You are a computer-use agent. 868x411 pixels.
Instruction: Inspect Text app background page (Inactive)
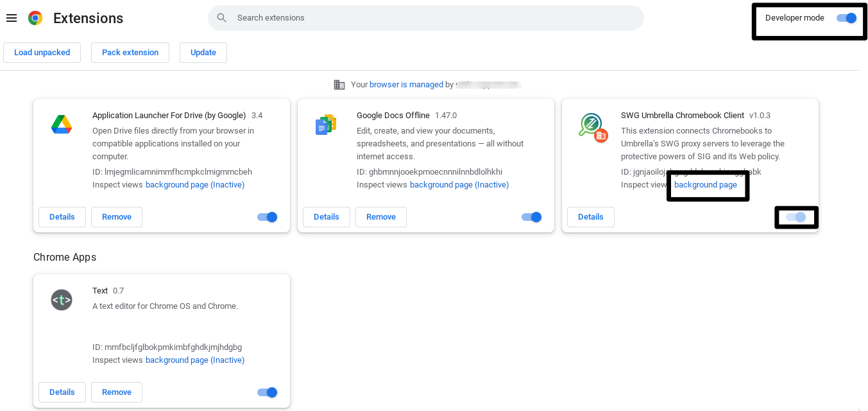(x=195, y=360)
